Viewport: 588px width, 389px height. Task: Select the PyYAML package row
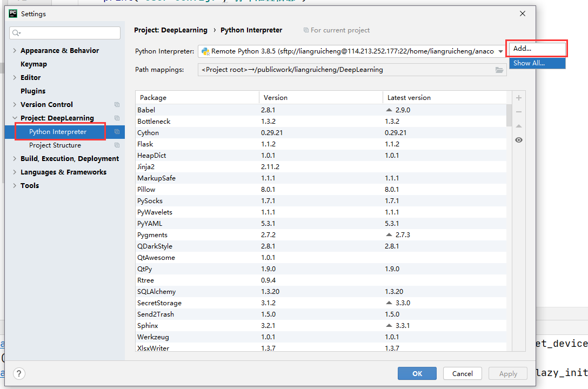(321, 223)
